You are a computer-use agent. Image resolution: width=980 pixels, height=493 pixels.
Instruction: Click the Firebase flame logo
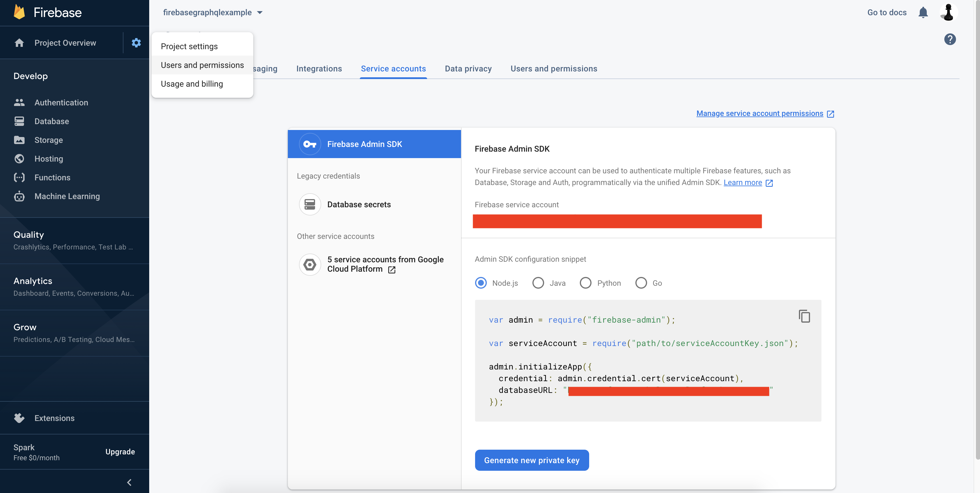click(x=19, y=12)
